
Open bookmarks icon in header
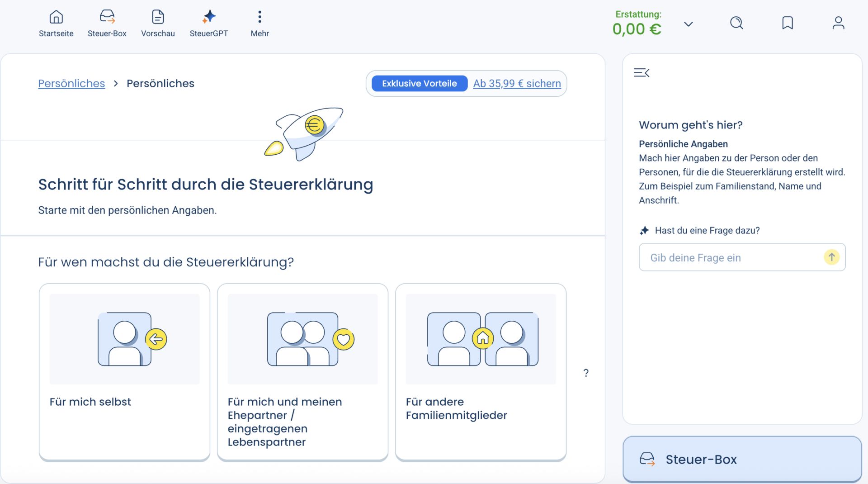[x=787, y=23]
